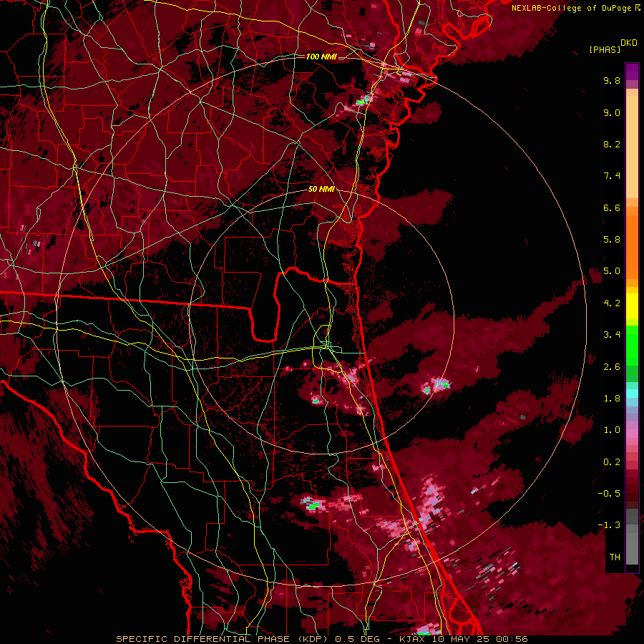Click the pink segment near 1.0 on color bar
Viewport: 644px width, 644px height.
pos(632,434)
